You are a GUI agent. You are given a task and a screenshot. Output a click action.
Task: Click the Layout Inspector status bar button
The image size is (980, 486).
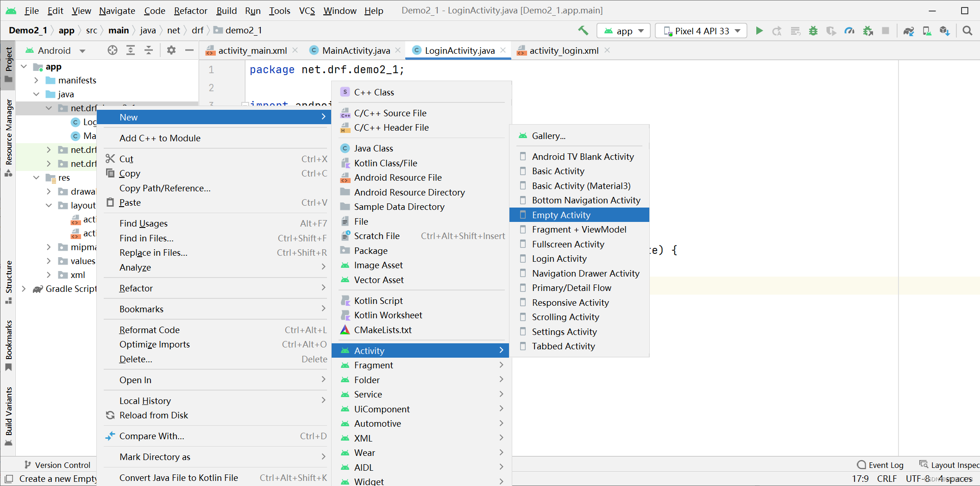[949, 465]
